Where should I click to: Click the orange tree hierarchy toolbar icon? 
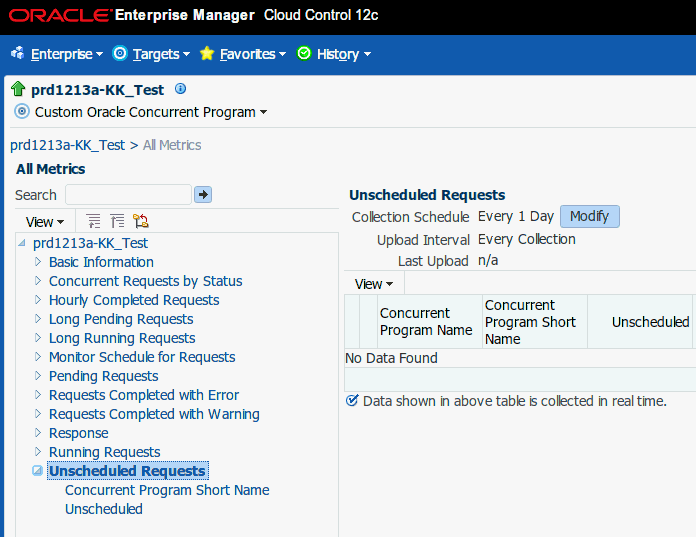pyautogui.click(x=141, y=221)
